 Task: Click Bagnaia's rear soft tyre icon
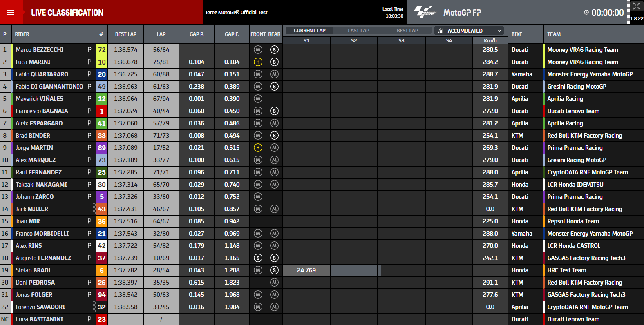[x=274, y=111]
